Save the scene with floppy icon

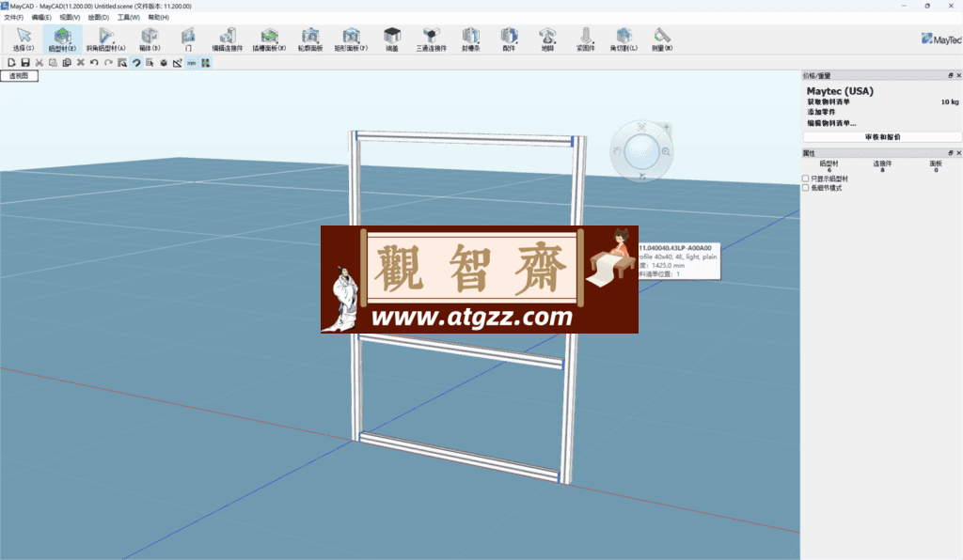[25, 63]
